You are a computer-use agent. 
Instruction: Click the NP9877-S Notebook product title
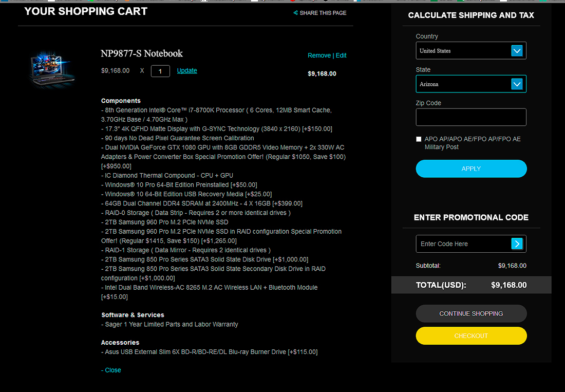point(142,53)
